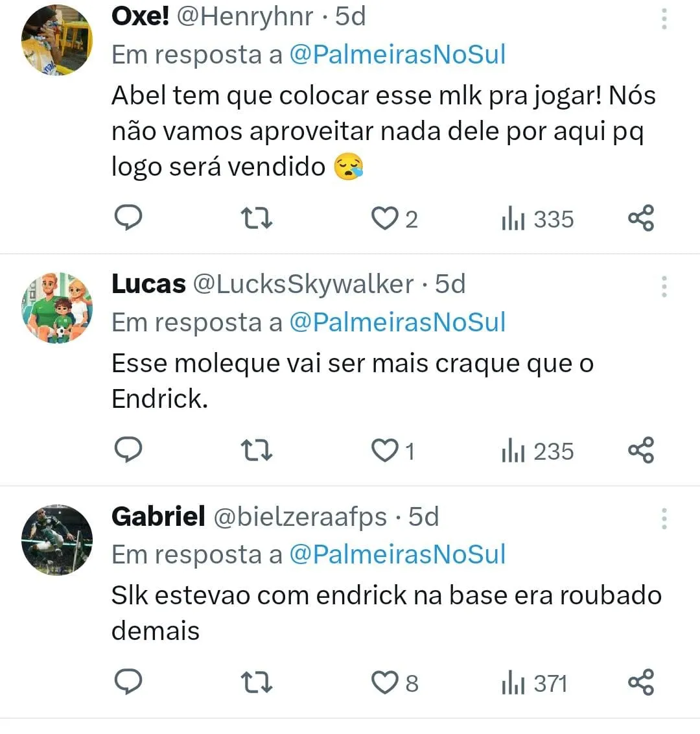Reply to Oxe!'s tweet about Abel
700x734 pixels.
[x=128, y=218]
